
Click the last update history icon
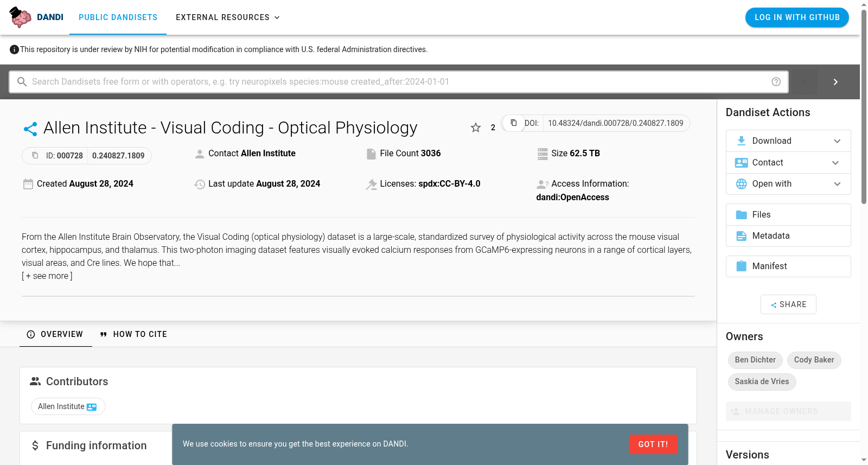[x=200, y=184]
